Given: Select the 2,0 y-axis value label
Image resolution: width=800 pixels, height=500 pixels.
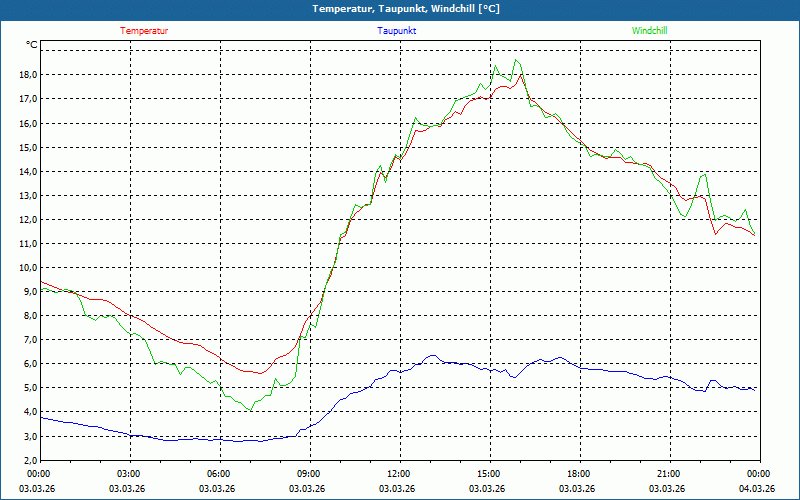Looking at the screenshot, I should (29, 460).
